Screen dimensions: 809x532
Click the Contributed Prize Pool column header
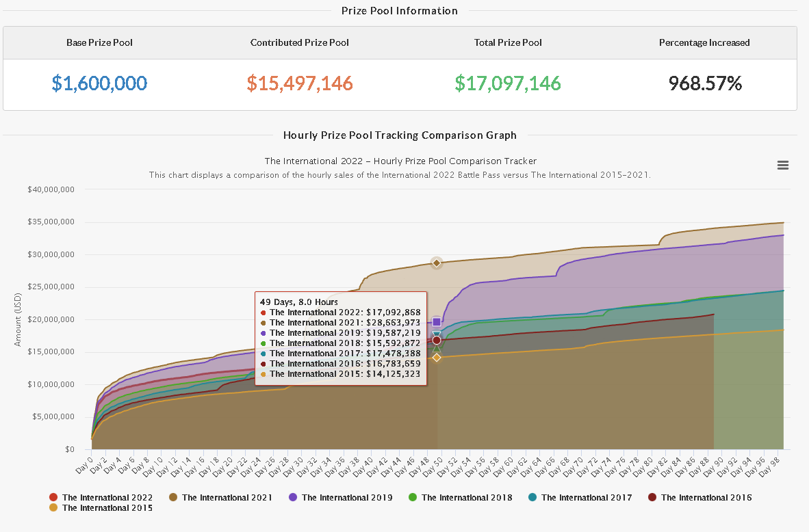(300, 43)
